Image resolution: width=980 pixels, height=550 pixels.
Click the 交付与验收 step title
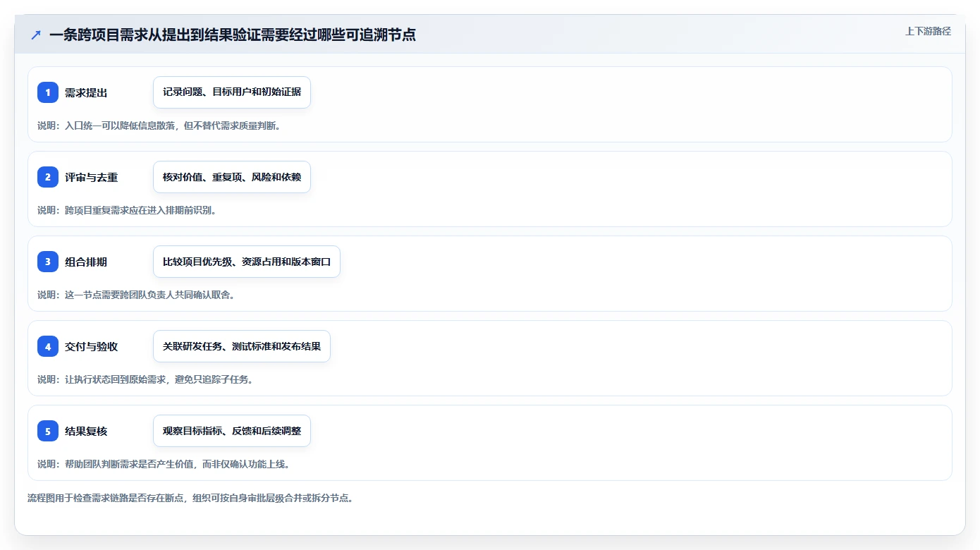91,346
